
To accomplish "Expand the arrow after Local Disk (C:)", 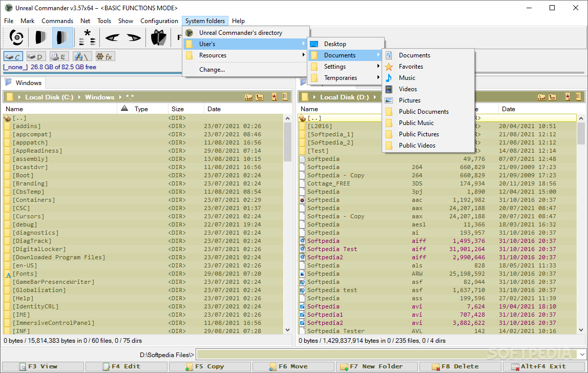I will coord(79,97).
